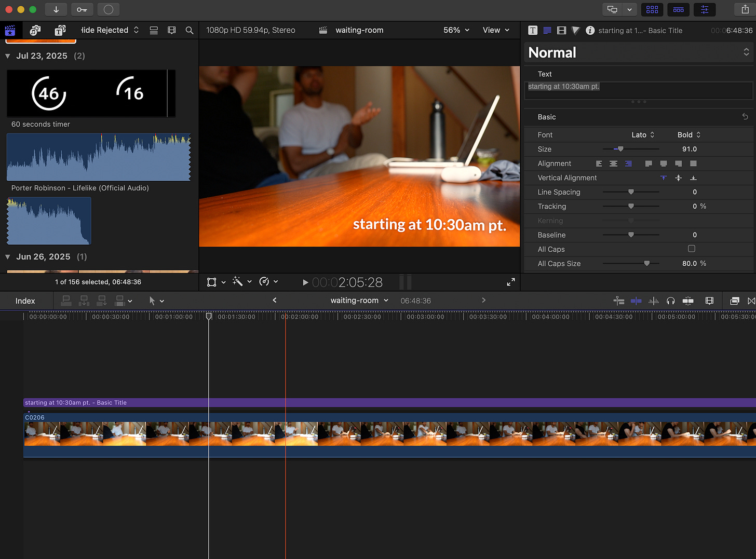
Task: Click the browser search magnifier icon
Action: pos(190,31)
